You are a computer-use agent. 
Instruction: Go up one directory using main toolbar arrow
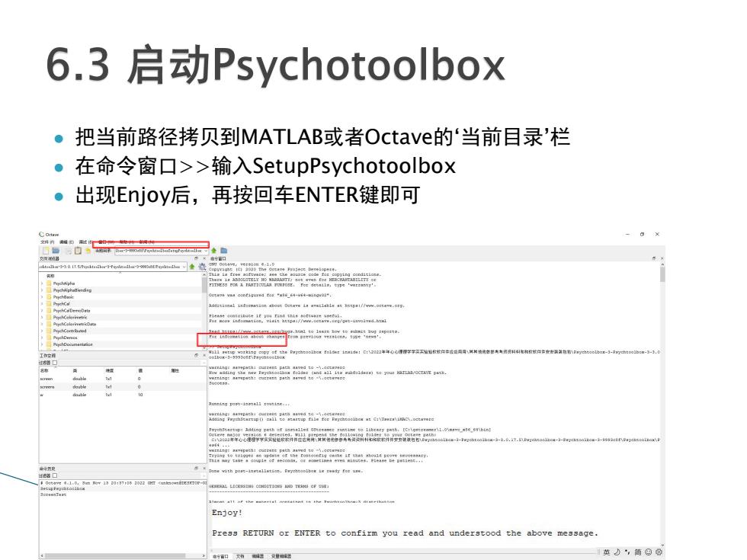click(214, 251)
